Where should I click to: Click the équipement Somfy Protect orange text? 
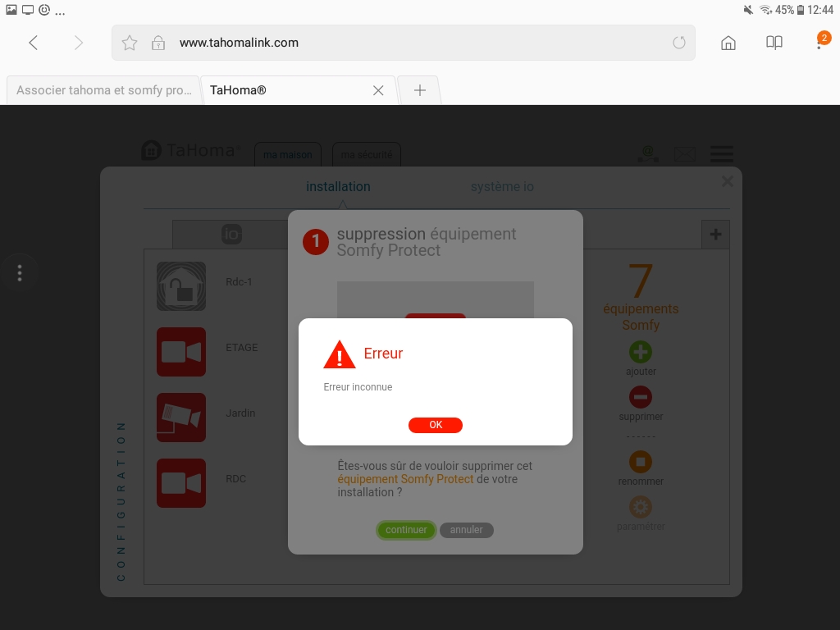point(405,479)
